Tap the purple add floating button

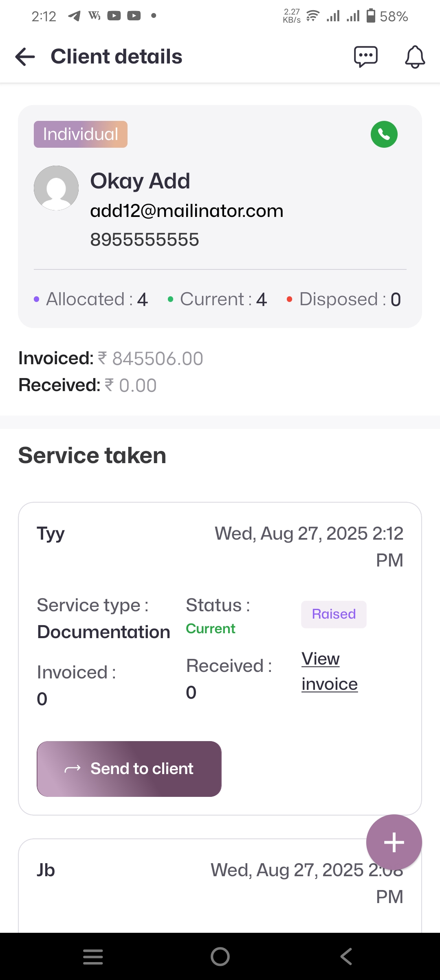click(394, 842)
